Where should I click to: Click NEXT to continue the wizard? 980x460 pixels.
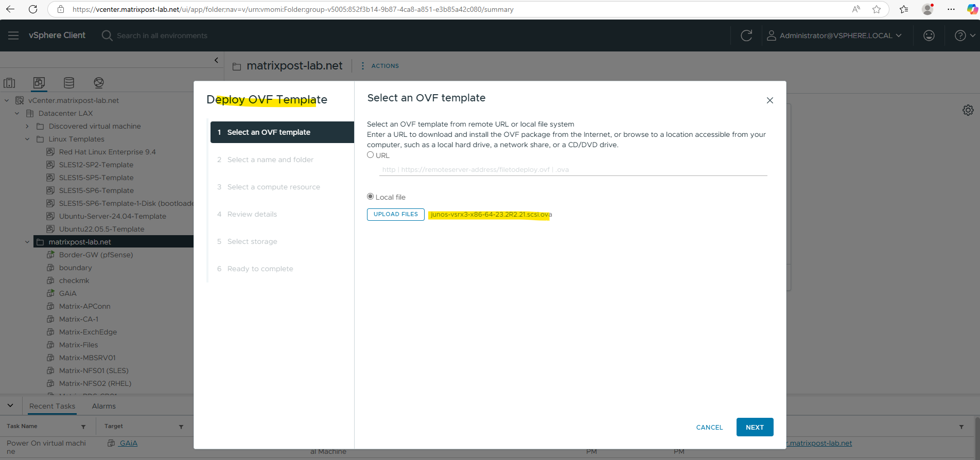[755, 427]
